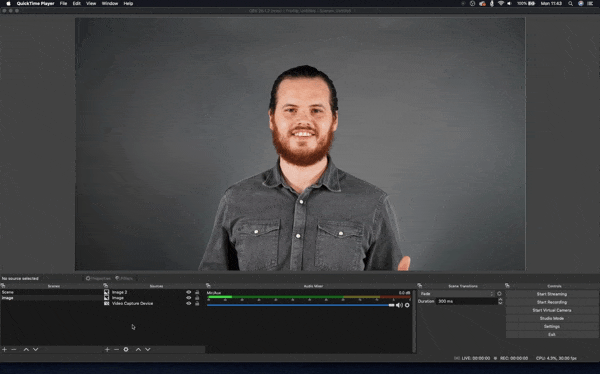Viewport: 600px width, 374px height.
Task: Open the Wi-Fi status menu
Action: [501, 3]
